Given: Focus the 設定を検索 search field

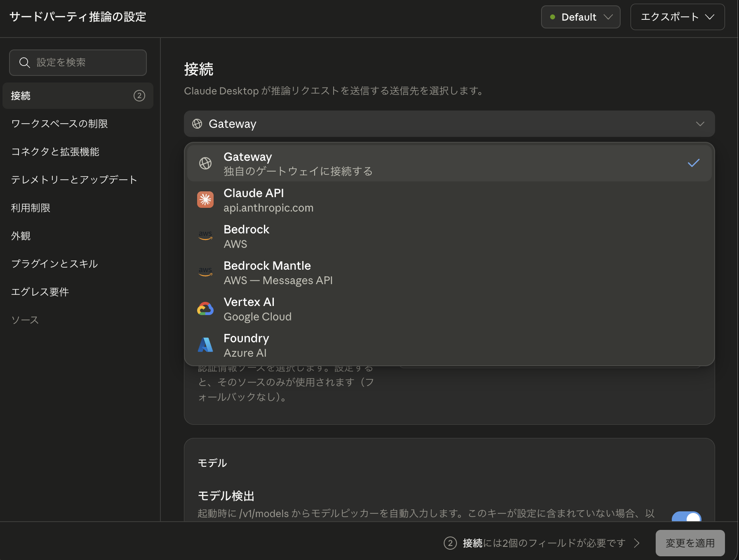Looking at the screenshot, I should 78,63.
